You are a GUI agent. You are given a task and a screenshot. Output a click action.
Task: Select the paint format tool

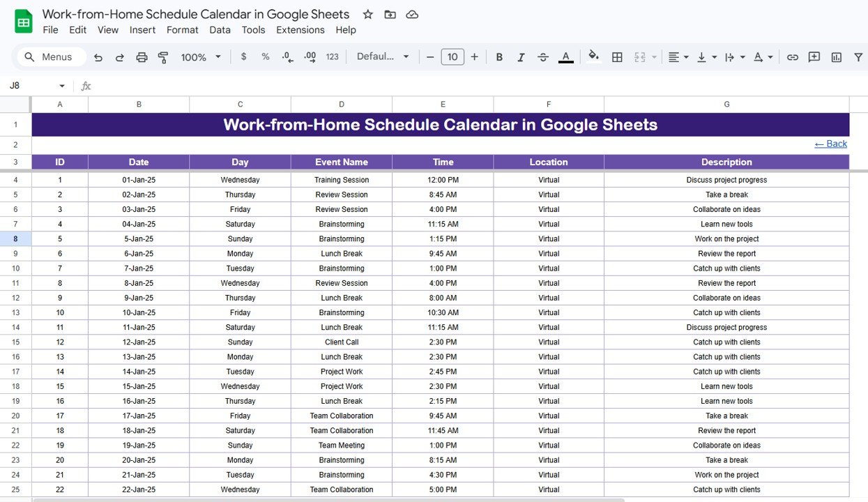tap(162, 56)
